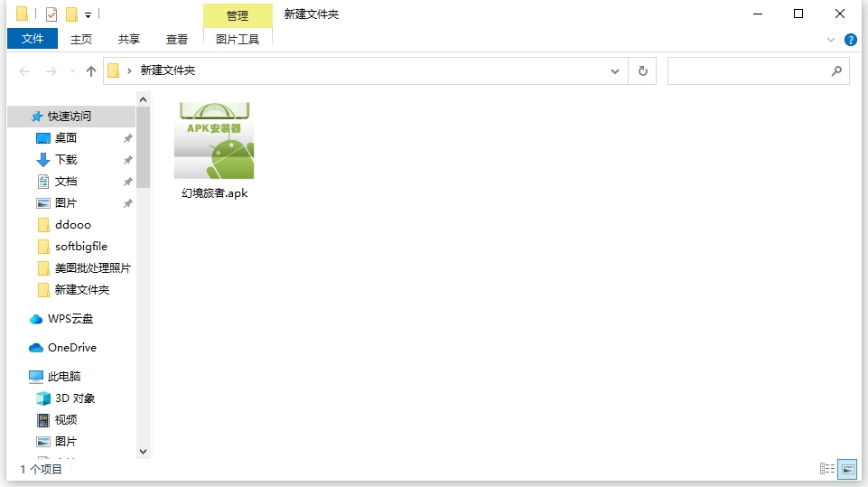Open the softbigfile folder

pos(80,246)
